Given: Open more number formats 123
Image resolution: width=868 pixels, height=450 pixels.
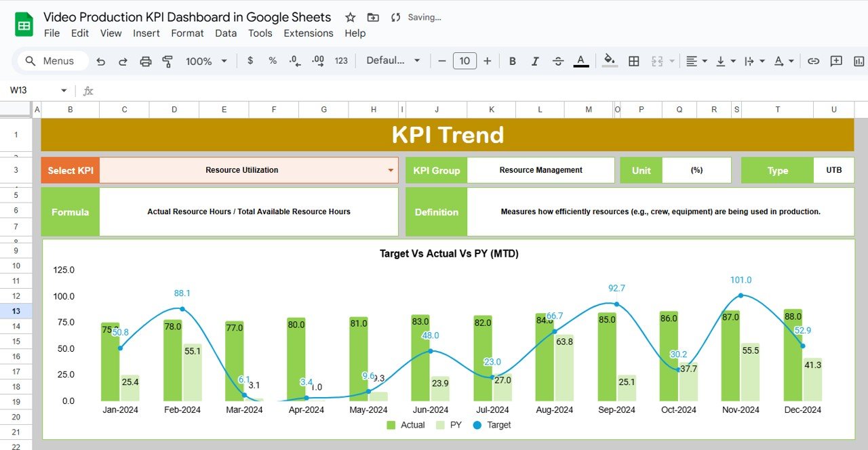Looking at the screenshot, I should (x=341, y=61).
